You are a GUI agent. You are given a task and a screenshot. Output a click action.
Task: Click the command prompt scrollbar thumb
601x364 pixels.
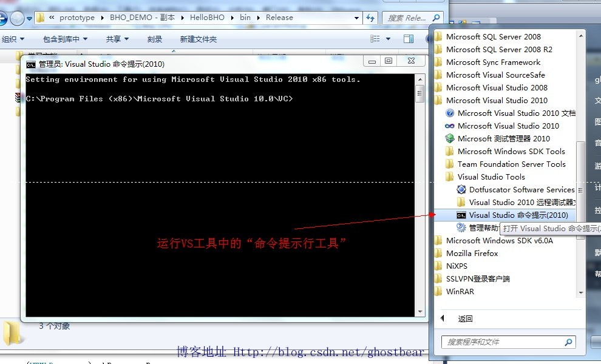420,93
